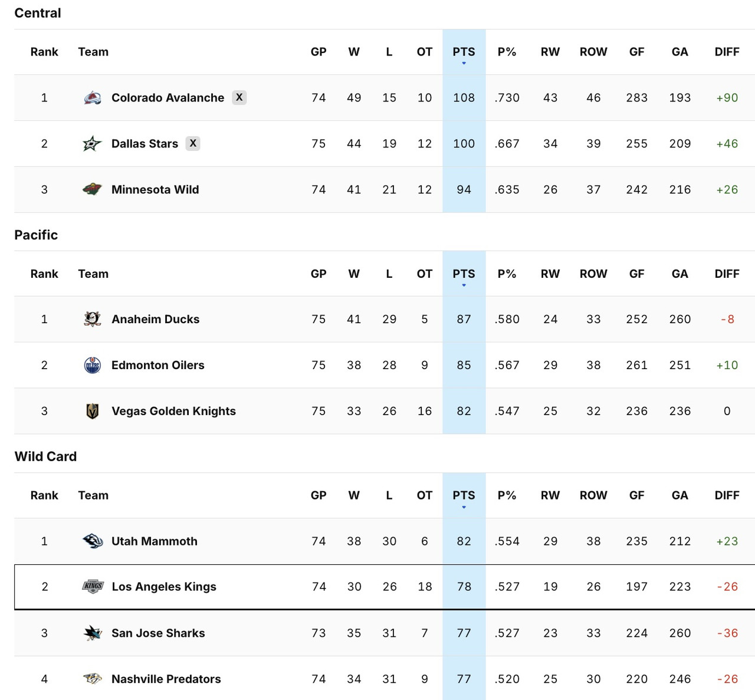Click the Dallas Stars logo
This screenshot has width=755, height=700.
point(93,143)
